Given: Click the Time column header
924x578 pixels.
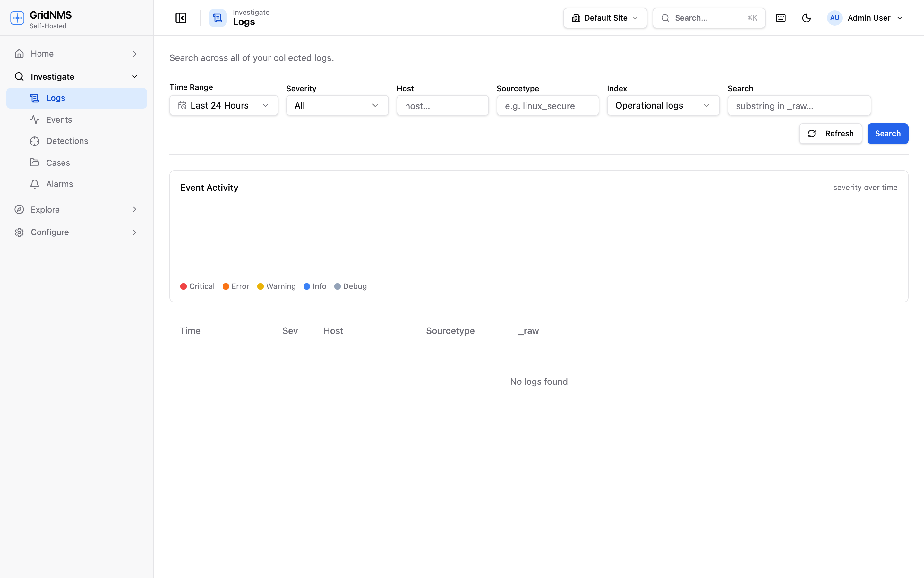Looking at the screenshot, I should 190,331.
